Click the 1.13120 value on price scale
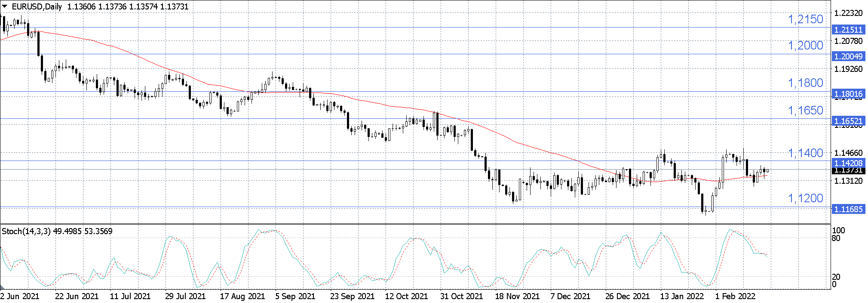This screenshot has width=868, height=303. (848, 181)
